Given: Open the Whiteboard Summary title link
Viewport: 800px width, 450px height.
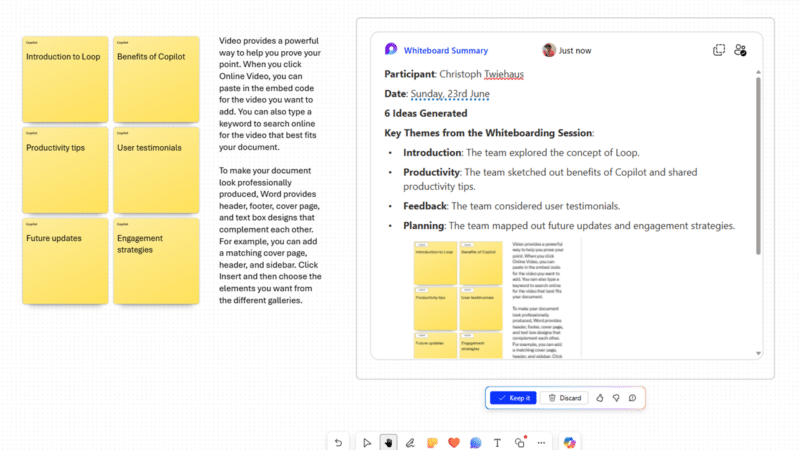Looking at the screenshot, I should 446,51.
